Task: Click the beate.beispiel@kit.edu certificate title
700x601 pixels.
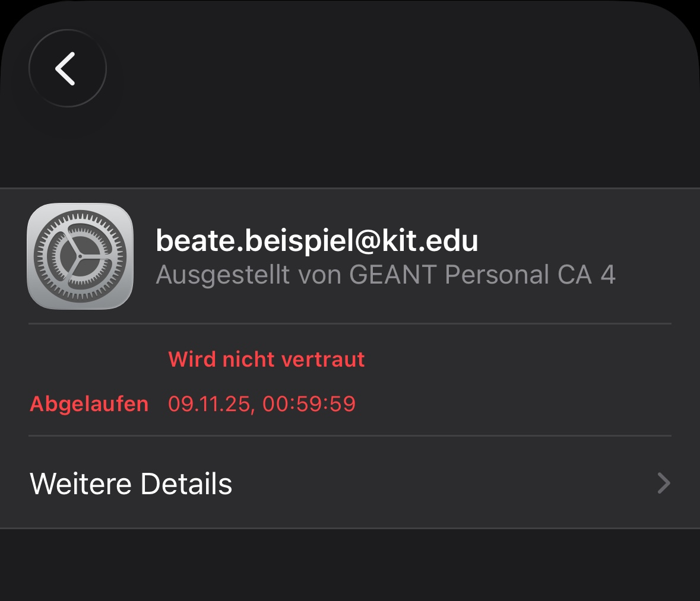Action: [316, 240]
